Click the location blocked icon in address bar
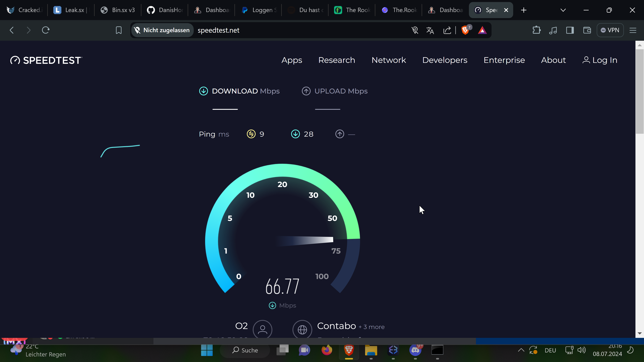Screen dimensions: 644x362 pyautogui.click(x=415, y=30)
